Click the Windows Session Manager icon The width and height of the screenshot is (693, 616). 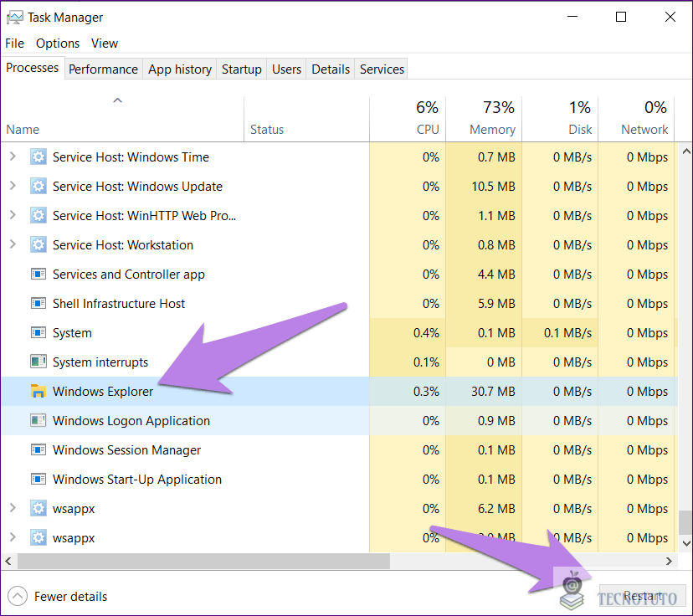[38, 449]
